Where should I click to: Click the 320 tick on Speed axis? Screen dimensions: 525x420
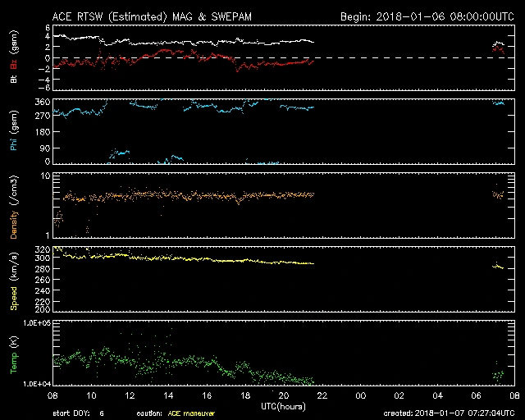coord(43,249)
